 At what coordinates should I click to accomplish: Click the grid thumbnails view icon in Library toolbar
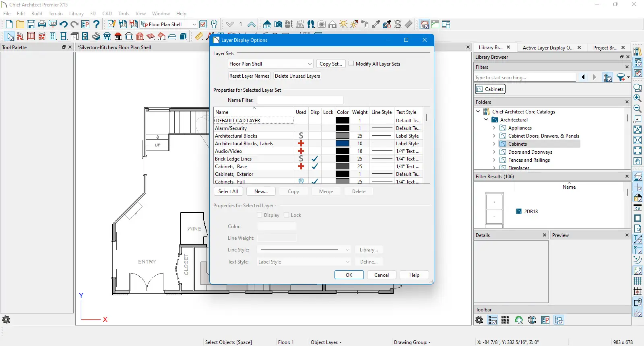tap(506, 320)
